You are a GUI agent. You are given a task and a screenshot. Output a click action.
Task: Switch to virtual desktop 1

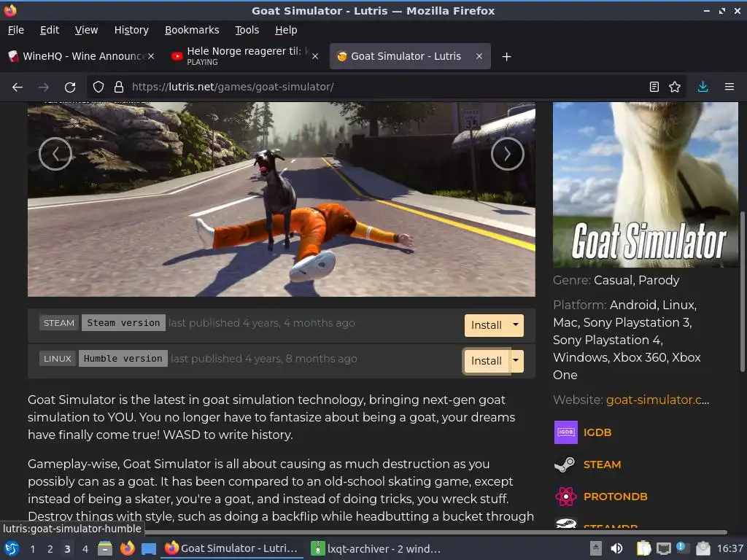click(x=32, y=549)
